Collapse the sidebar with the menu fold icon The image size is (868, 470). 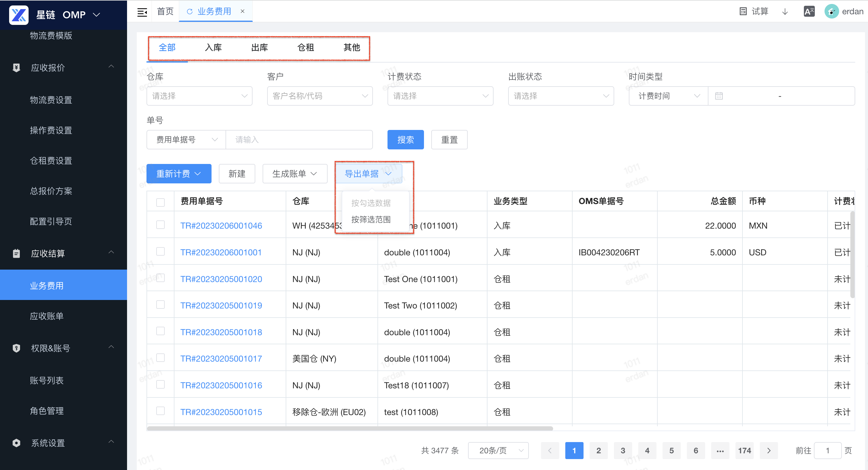[x=142, y=12]
